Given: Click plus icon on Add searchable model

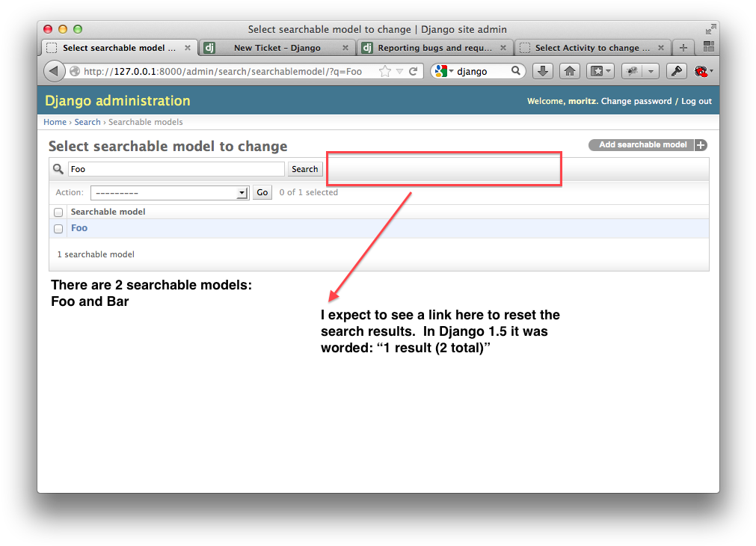Looking at the screenshot, I should click(701, 144).
